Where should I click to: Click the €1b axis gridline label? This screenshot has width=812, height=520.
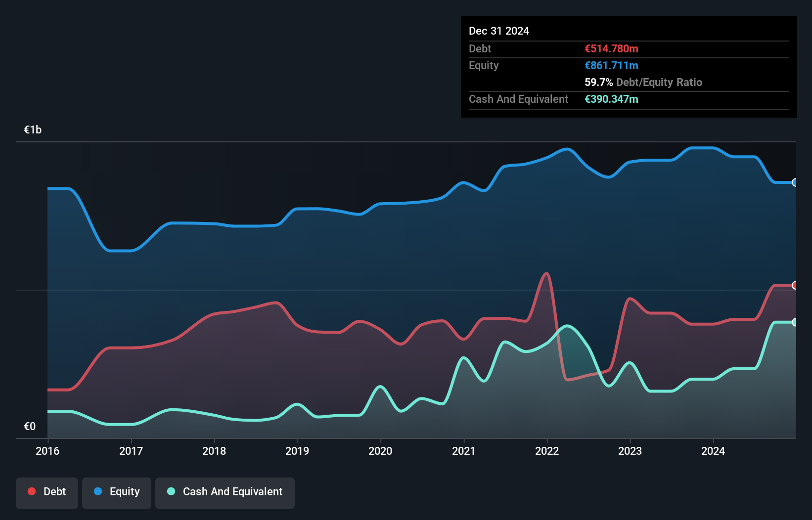tap(33, 129)
